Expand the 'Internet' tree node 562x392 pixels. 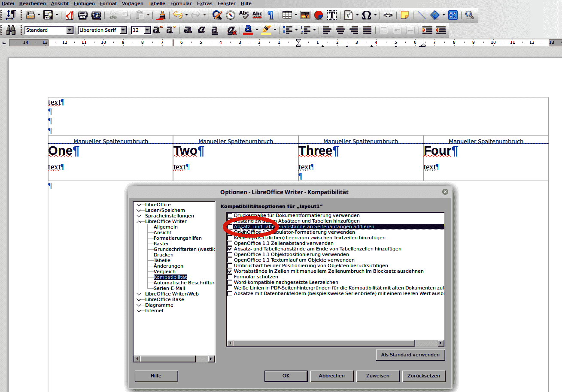[x=139, y=311]
